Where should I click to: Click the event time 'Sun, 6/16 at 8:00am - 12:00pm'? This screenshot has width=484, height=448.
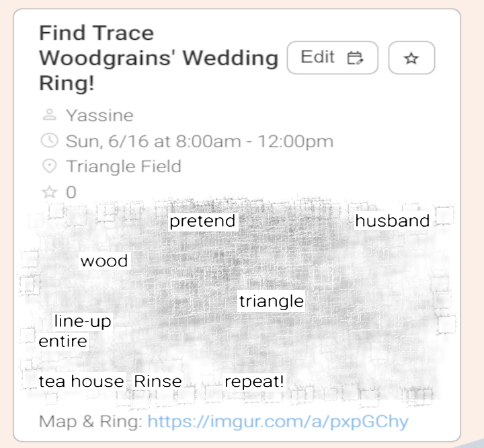[199, 141]
